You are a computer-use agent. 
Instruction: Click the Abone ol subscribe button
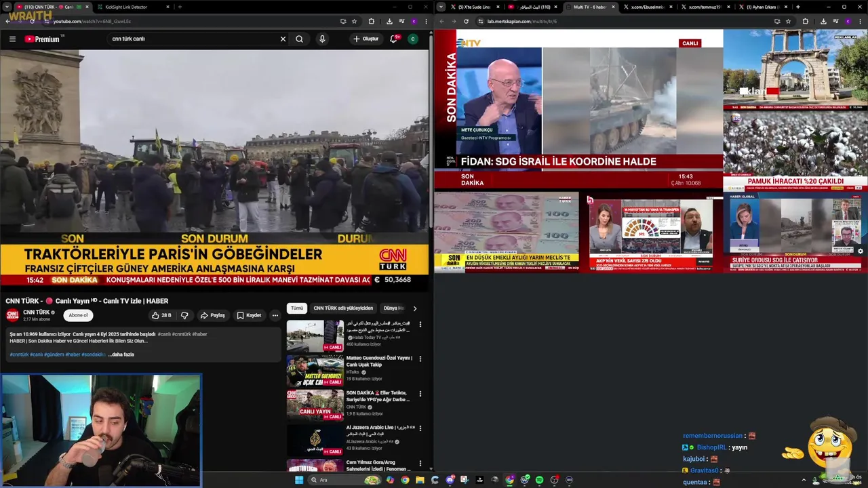click(x=78, y=315)
